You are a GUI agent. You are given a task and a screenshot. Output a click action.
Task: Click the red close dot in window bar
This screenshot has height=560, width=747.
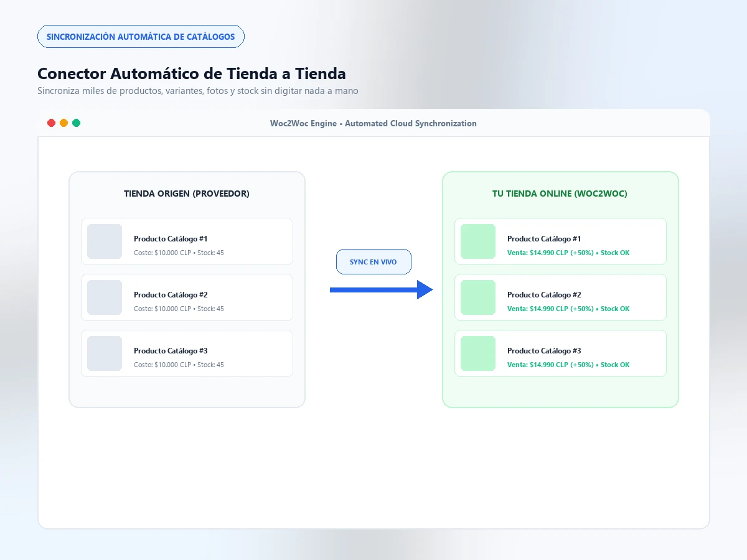52,123
